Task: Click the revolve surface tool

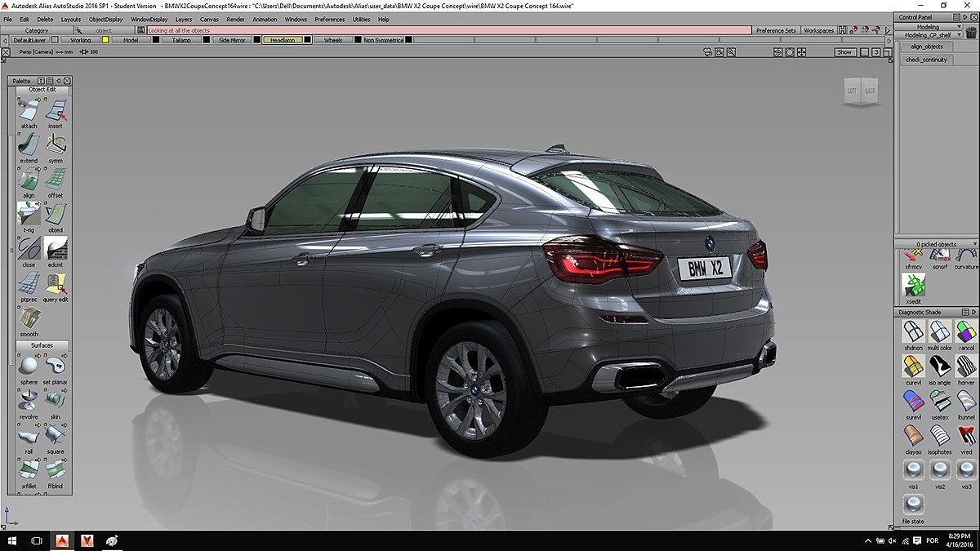Action: (x=29, y=399)
